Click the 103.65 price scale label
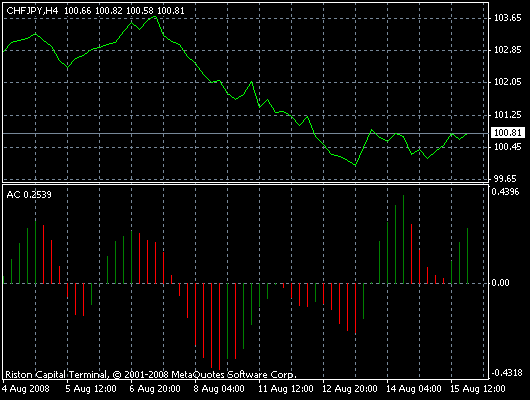530x400 pixels. (x=507, y=18)
